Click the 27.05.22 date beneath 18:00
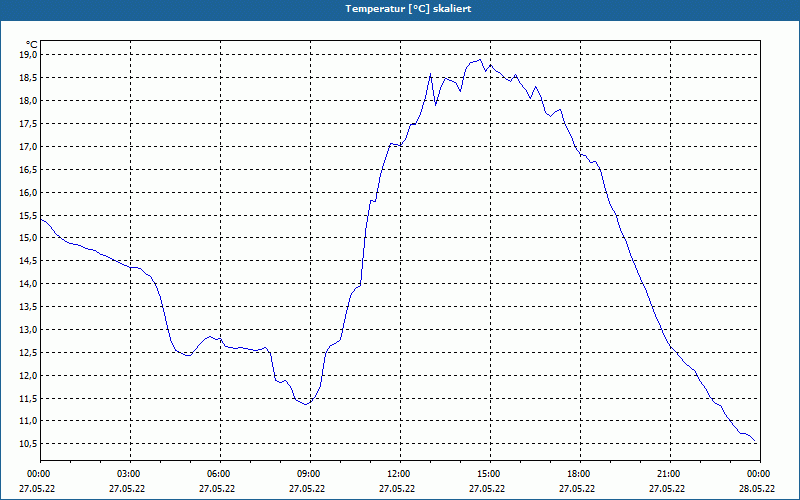Screen dimensions: 800x500 [x=577, y=488]
